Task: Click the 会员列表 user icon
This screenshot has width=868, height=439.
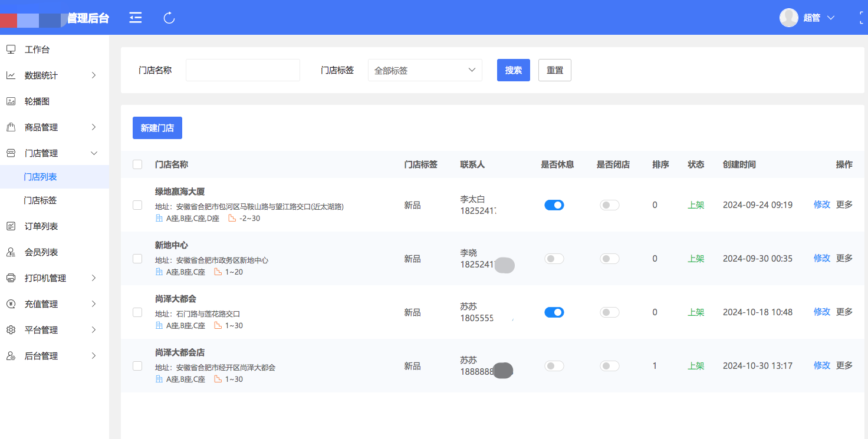Action: click(x=11, y=252)
